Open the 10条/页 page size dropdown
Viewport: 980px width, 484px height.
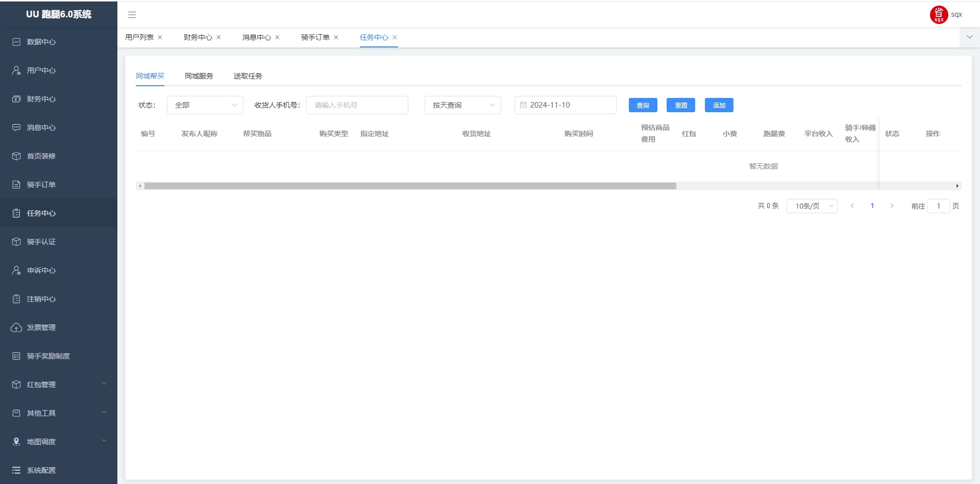812,206
